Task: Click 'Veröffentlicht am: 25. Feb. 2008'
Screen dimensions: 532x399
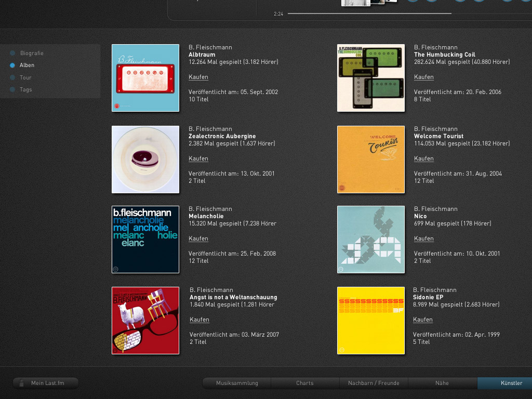Action: tap(232, 254)
